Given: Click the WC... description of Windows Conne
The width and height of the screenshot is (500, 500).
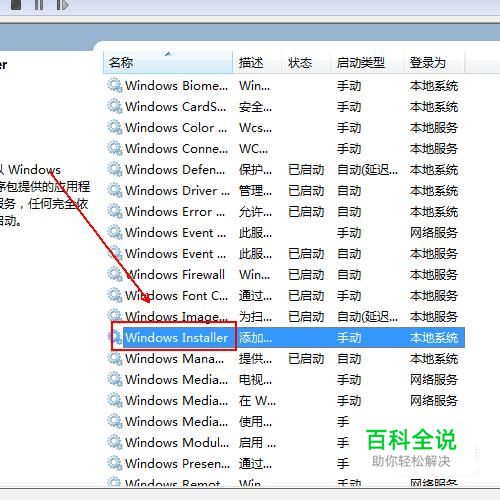Looking at the screenshot, I should tap(253, 148).
